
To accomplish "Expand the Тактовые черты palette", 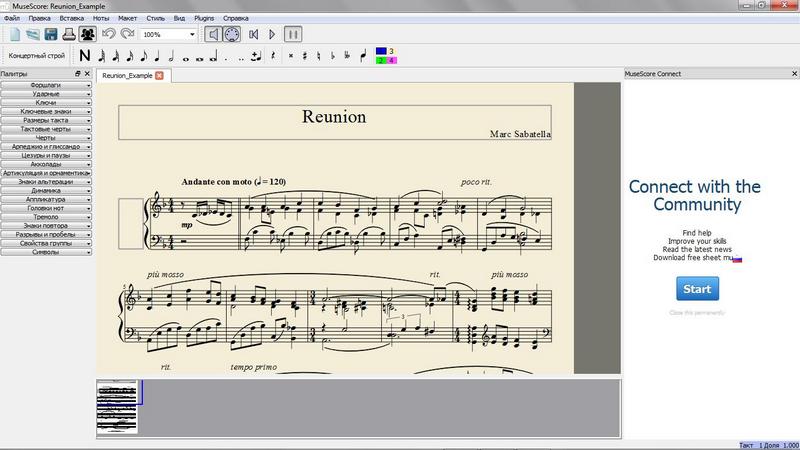I will (46, 129).
